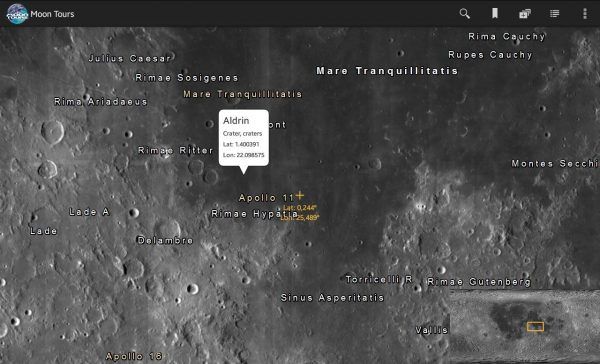
Task: Click the Vallis label near minimap
Action: 432,330
